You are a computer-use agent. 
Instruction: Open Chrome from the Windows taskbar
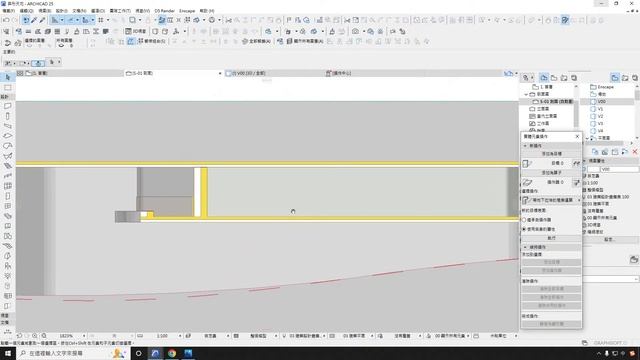172,353
